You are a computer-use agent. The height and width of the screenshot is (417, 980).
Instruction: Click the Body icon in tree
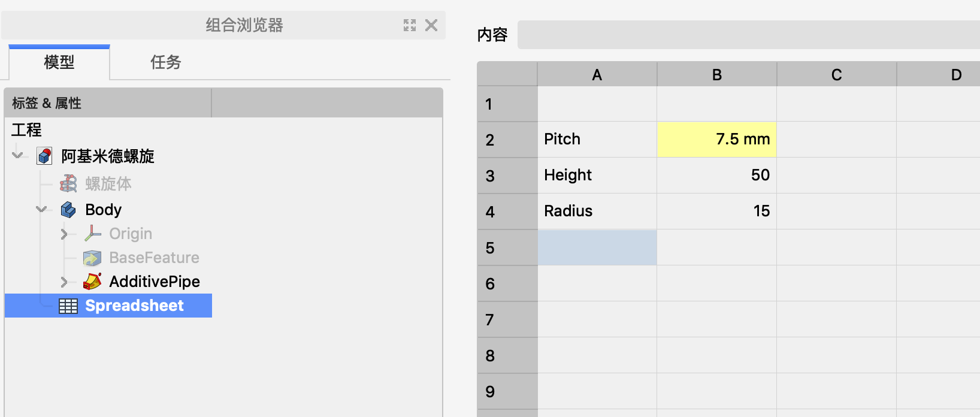(68, 210)
